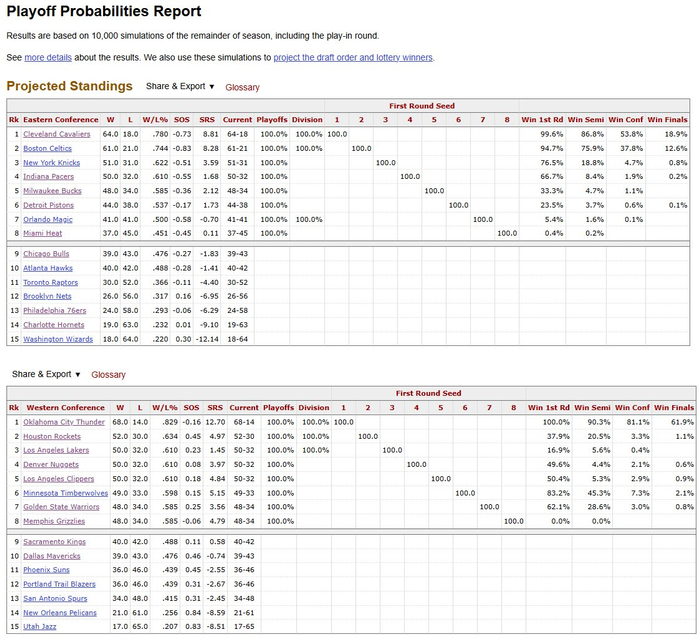Open San Antonio Spurs link

(55, 599)
